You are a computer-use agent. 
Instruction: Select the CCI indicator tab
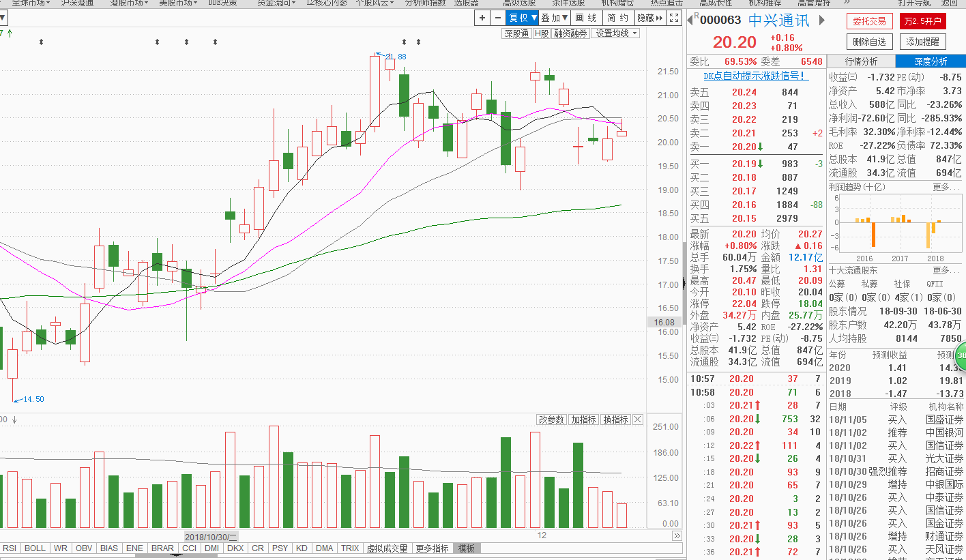[190, 548]
